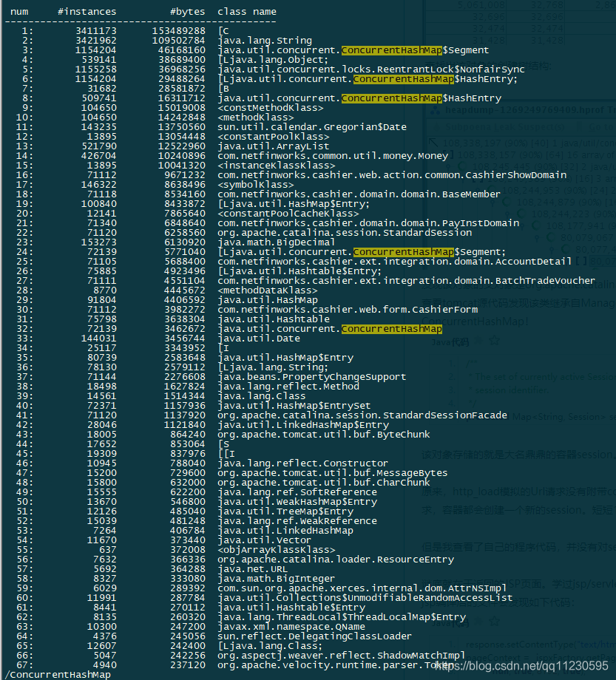Viewport: 616px width, 680px height.
Task: Click ThreadLocal$ThreadLocalMap$Entry class
Action: (x=342, y=616)
